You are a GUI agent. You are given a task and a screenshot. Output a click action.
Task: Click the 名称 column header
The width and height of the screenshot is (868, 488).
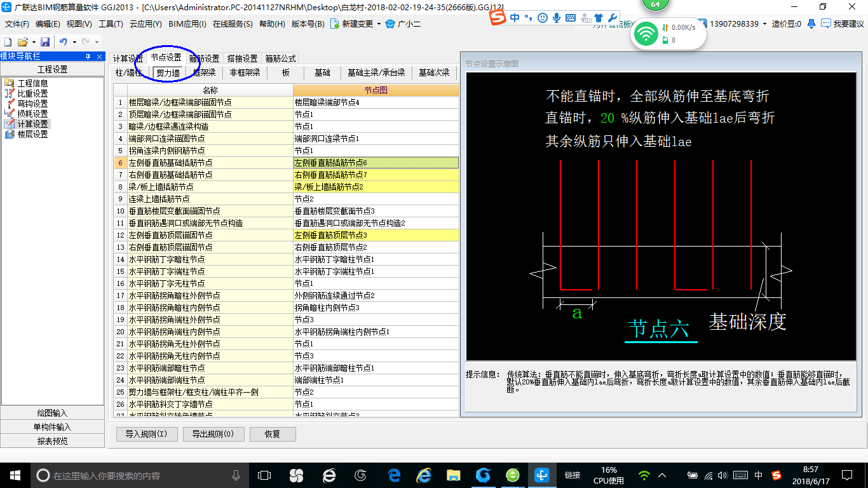pyautogui.click(x=210, y=90)
